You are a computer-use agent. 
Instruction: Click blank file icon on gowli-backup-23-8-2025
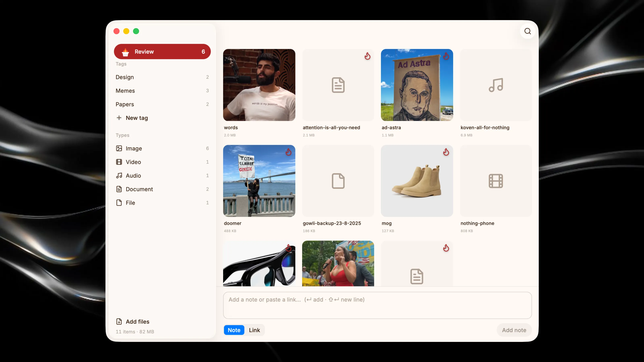click(338, 181)
